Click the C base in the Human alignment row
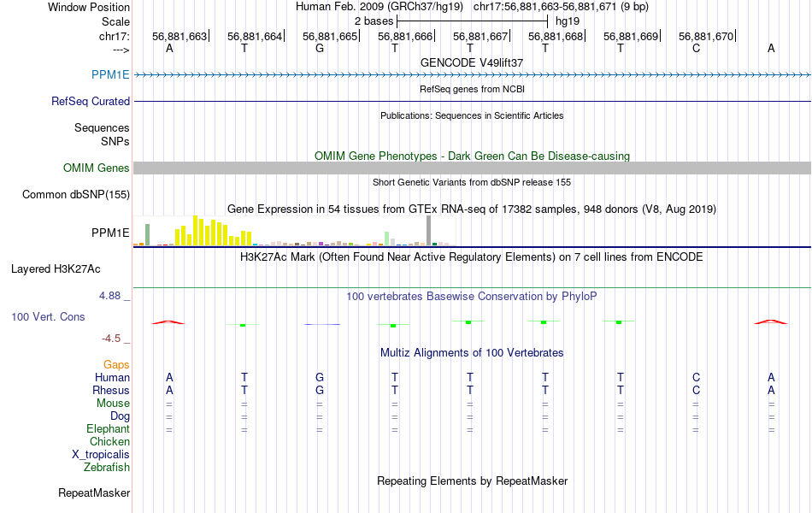The image size is (812, 513). point(696,377)
